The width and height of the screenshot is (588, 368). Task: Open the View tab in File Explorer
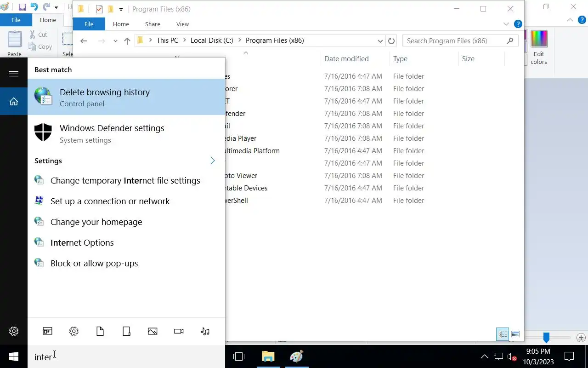coord(182,24)
